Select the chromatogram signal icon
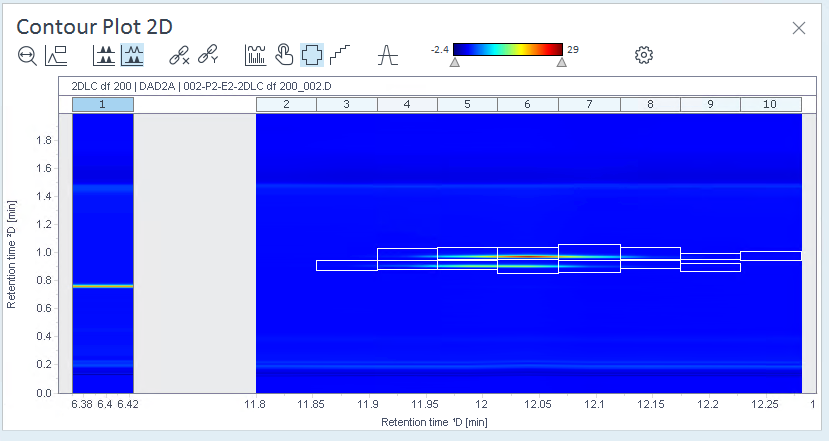The image size is (829, 441). pyautogui.click(x=256, y=55)
